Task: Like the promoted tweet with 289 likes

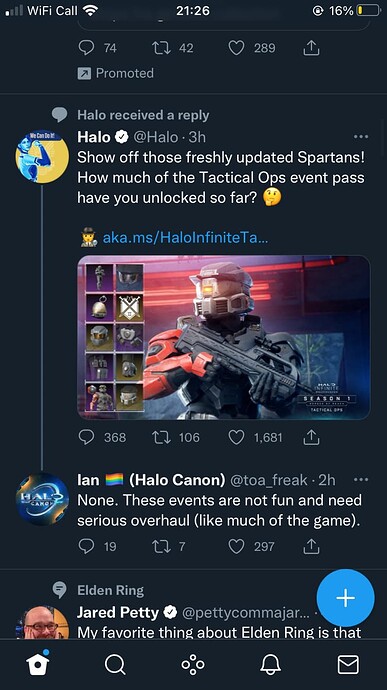Action: click(236, 48)
